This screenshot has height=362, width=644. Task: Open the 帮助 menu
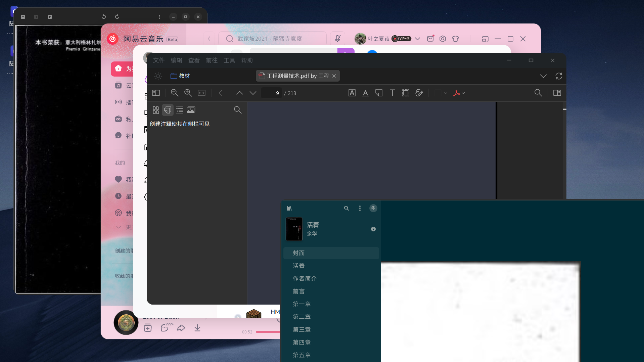pyautogui.click(x=247, y=60)
